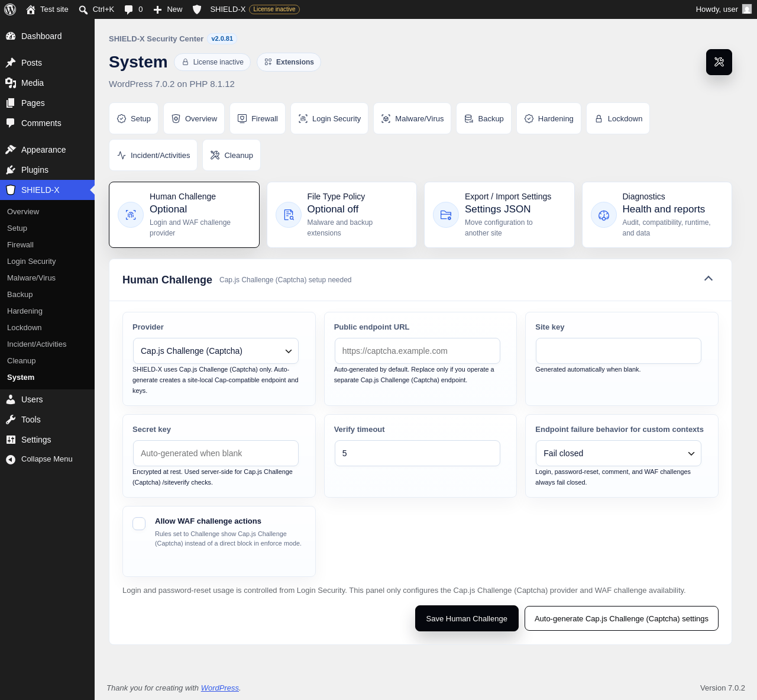Viewport: 757px width, 700px height.
Task: Click the Diagnostics health icon
Action: coord(604,215)
